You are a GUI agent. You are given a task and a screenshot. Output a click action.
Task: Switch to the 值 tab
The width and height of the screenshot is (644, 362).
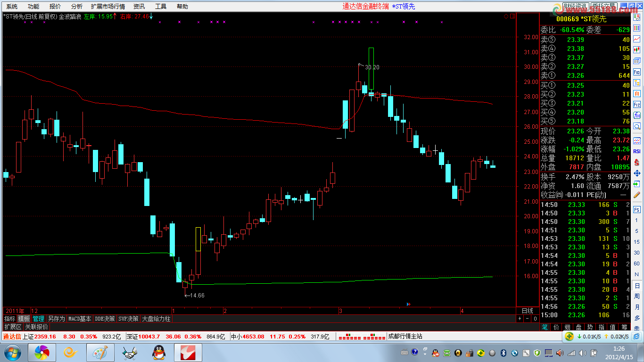(x=613, y=327)
